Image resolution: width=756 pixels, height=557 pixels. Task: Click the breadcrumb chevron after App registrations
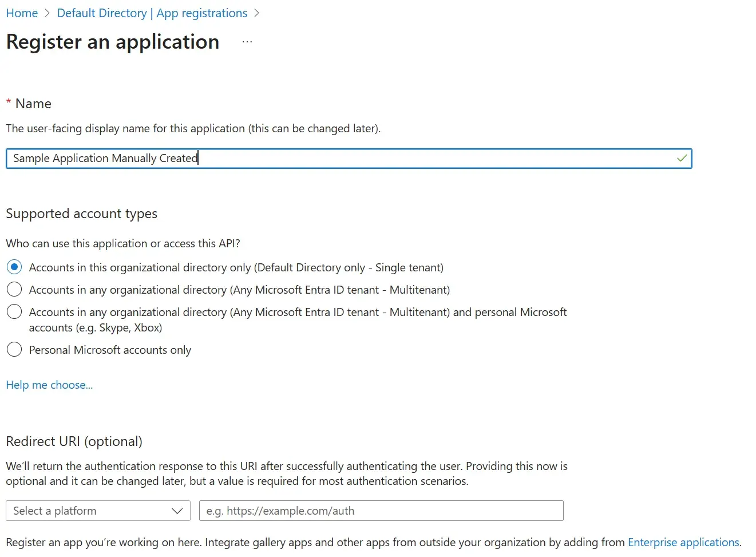[x=256, y=13]
